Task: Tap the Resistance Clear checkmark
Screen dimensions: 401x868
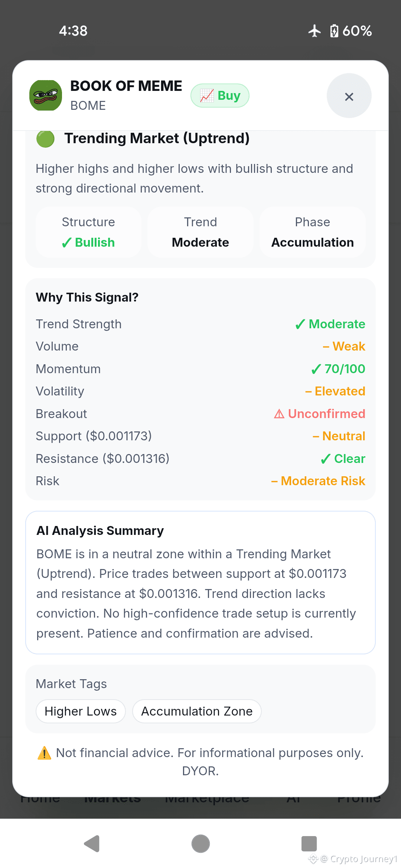Action: (325, 459)
